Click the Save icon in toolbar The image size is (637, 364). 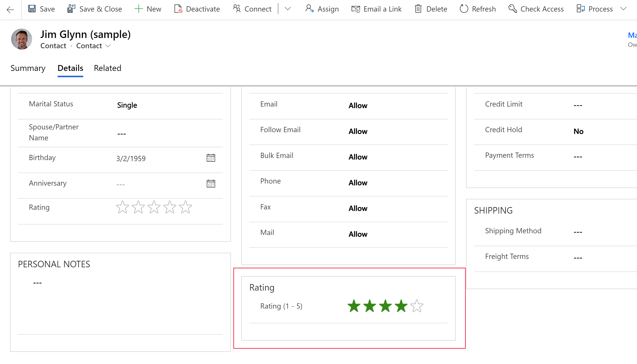(x=32, y=9)
